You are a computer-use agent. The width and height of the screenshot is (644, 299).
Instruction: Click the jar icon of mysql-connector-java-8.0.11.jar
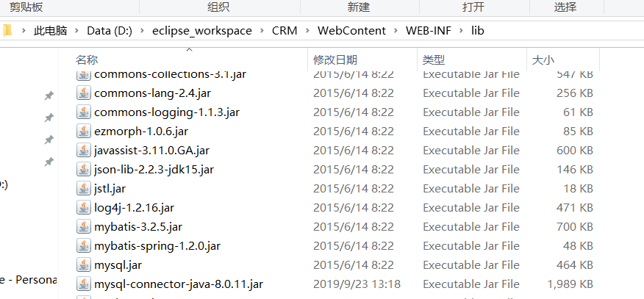84,284
